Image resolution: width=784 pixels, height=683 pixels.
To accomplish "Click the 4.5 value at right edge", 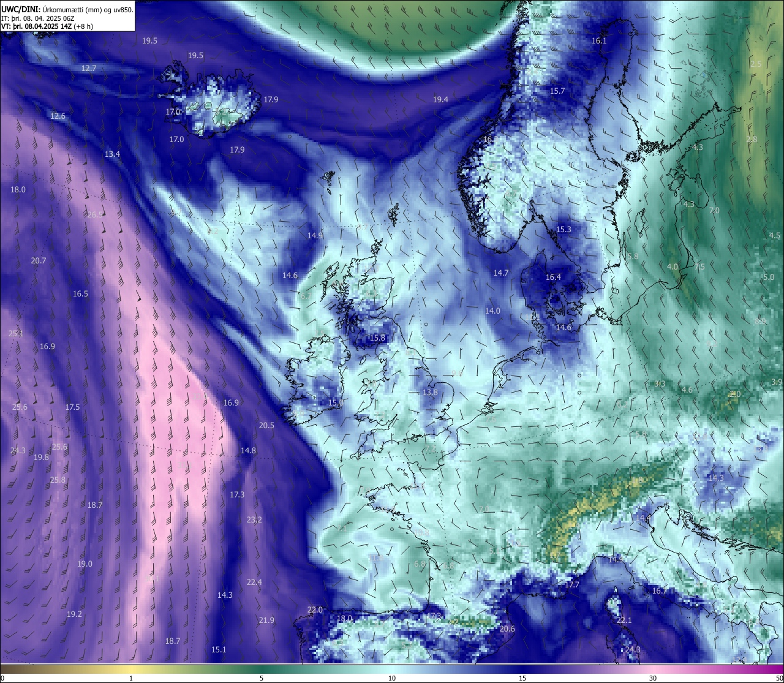I will pos(775,235).
